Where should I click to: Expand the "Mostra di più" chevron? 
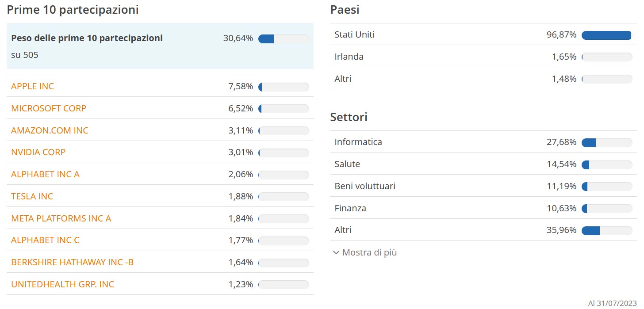pos(337,253)
